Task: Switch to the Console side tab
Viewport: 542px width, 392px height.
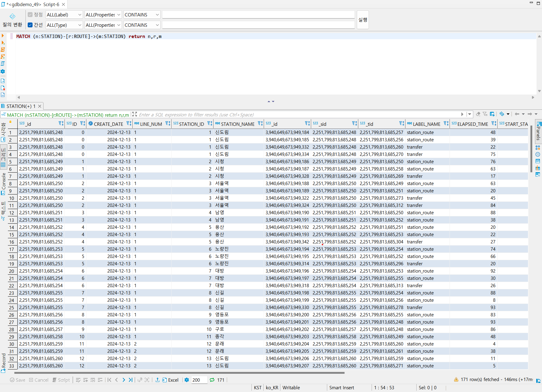Action: click(3, 184)
